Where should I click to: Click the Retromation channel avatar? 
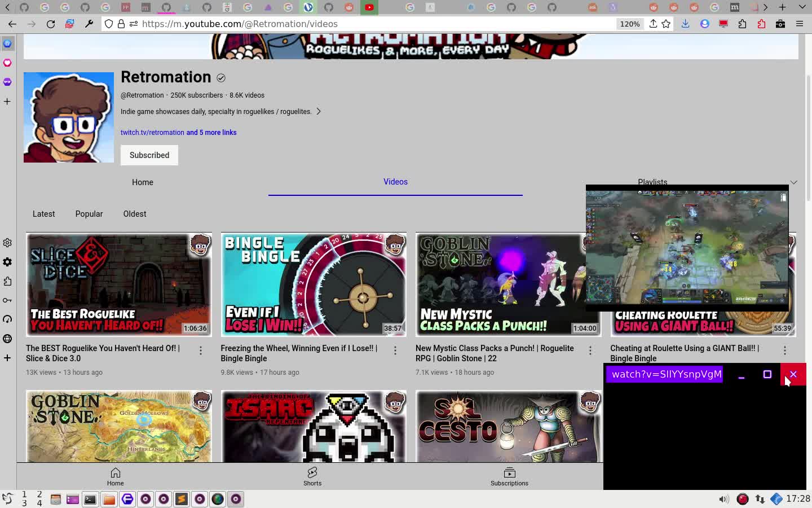pyautogui.click(x=68, y=117)
